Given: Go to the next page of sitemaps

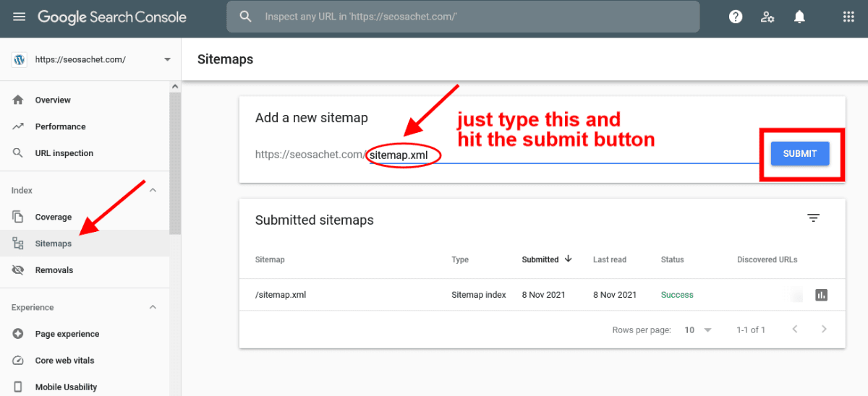Looking at the screenshot, I should (x=824, y=330).
